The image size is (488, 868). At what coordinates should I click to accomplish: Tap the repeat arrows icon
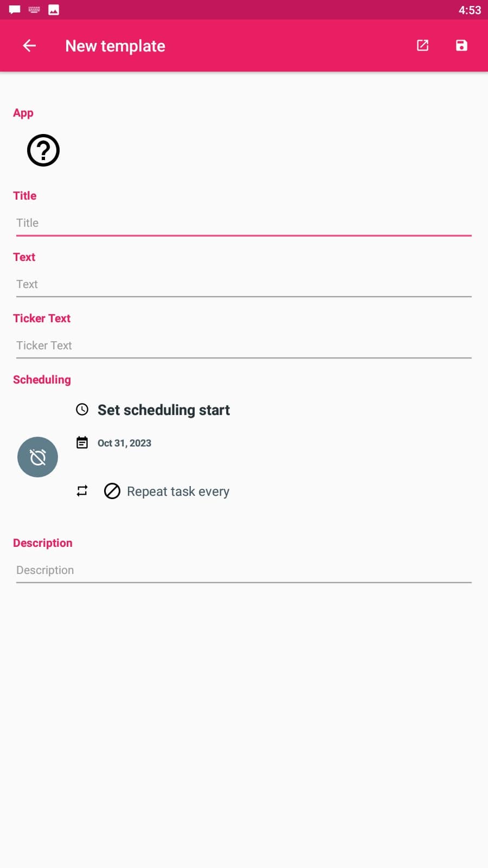click(x=82, y=491)
